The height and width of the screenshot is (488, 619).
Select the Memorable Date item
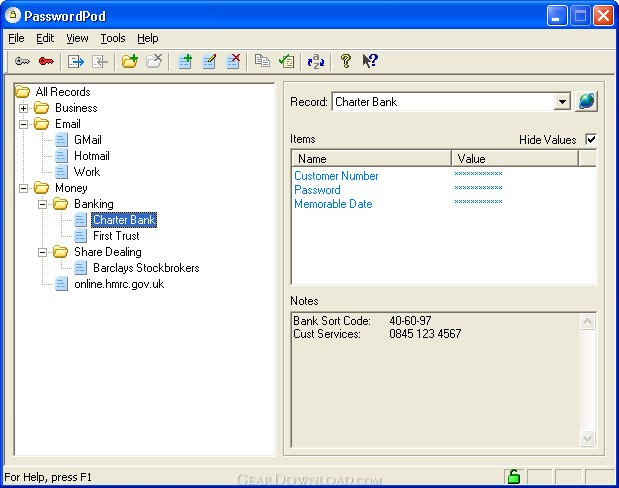333,204
